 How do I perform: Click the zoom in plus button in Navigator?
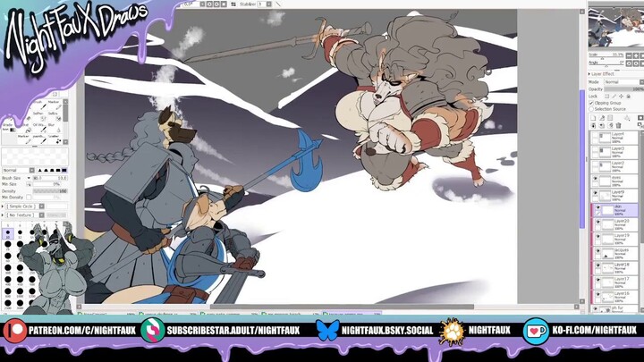(636, 55)
